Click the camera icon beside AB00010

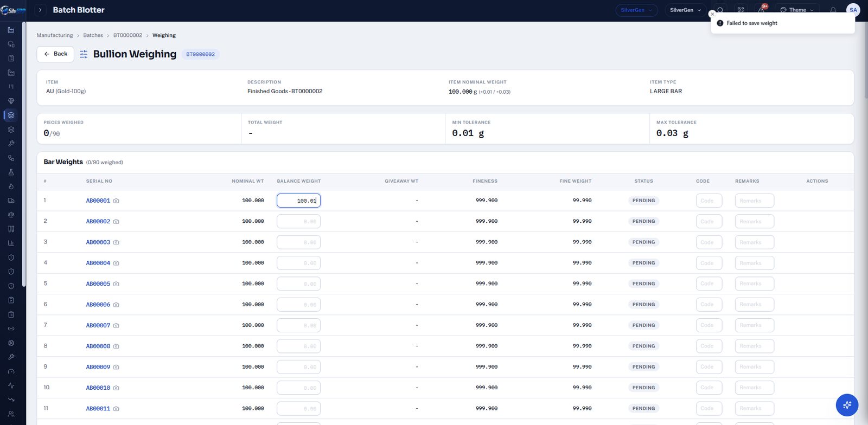(x=116, y=388)
